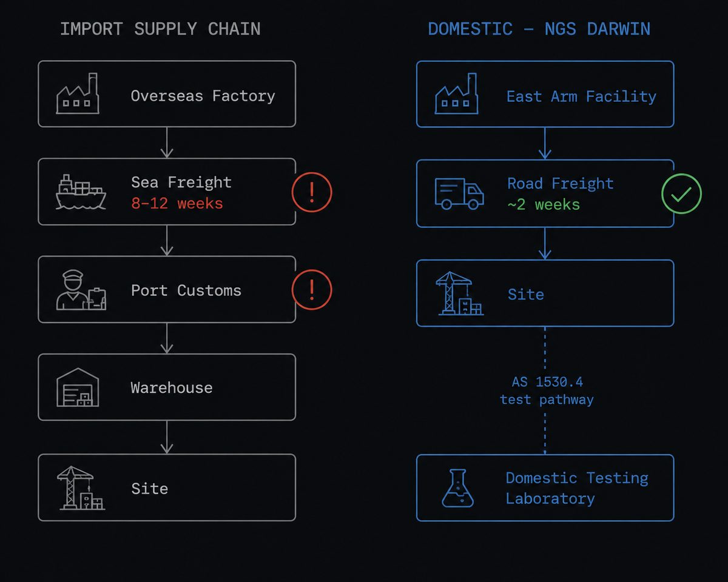
Task: Click the 'AS 1530.4 test pathway' annotation
Action: click(547, 390)
